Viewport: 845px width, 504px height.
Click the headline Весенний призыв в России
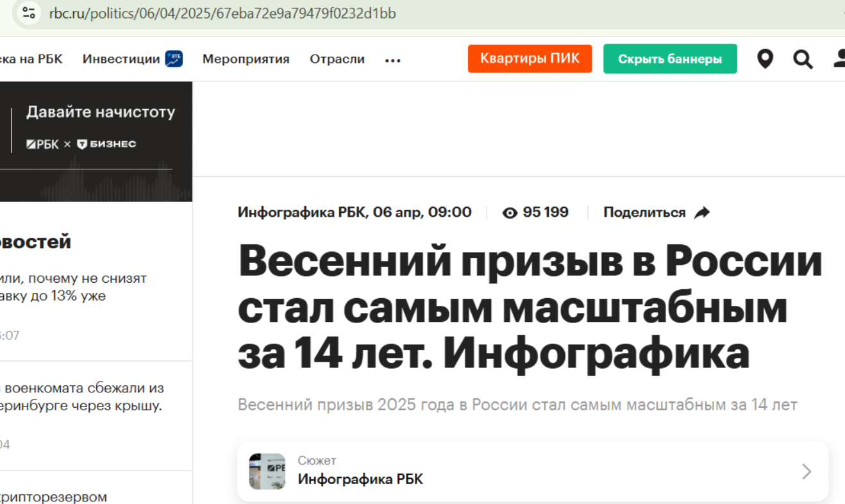click(x=530, y=307)
